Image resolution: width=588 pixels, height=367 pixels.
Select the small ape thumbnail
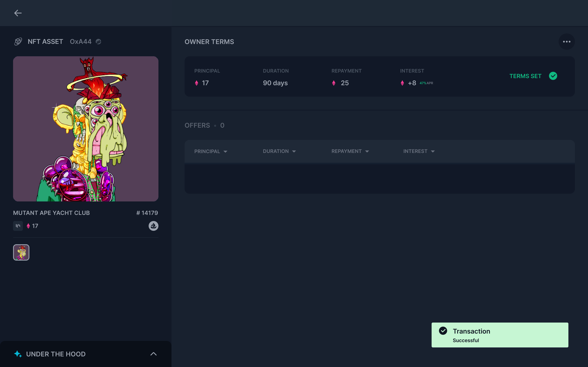21,252
